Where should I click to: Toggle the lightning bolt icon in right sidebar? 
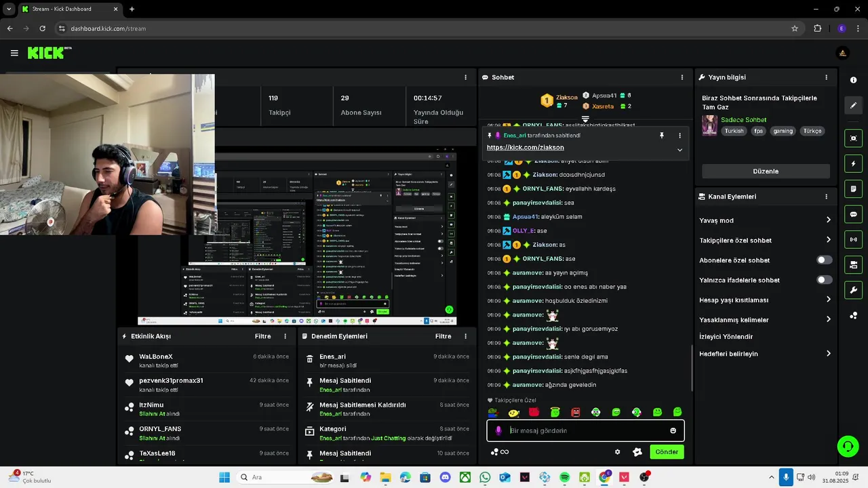[853, 164]
